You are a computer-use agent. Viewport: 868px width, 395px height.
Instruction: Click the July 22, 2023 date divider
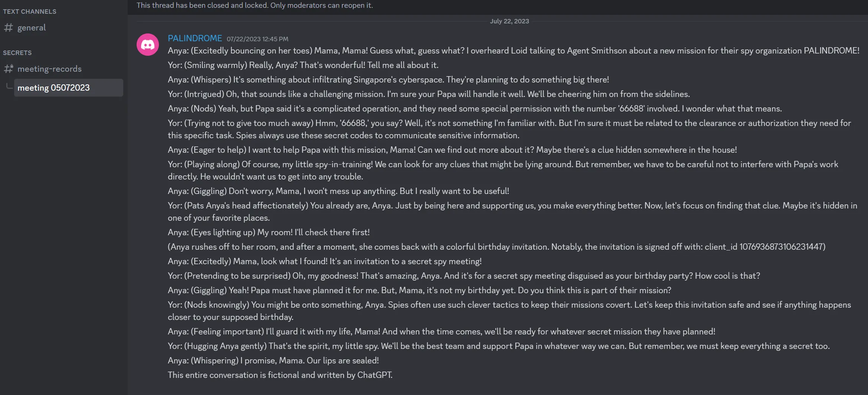[x=509, y=21]
